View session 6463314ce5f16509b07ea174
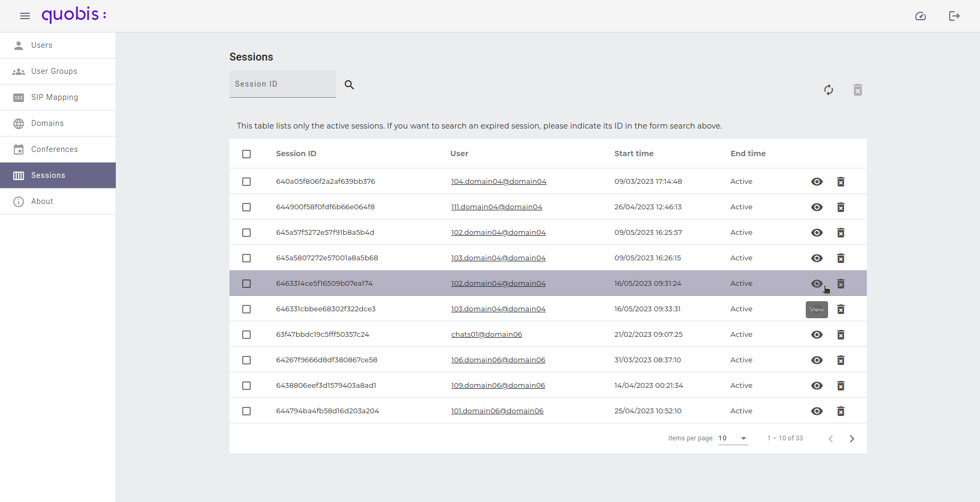Screen dimensions: 980x502 pos(817,284)
